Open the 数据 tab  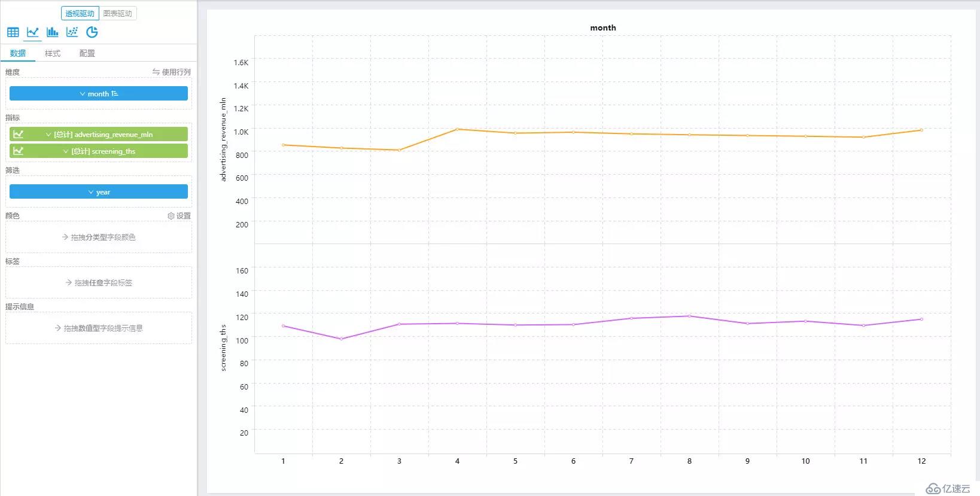point(18,53)
